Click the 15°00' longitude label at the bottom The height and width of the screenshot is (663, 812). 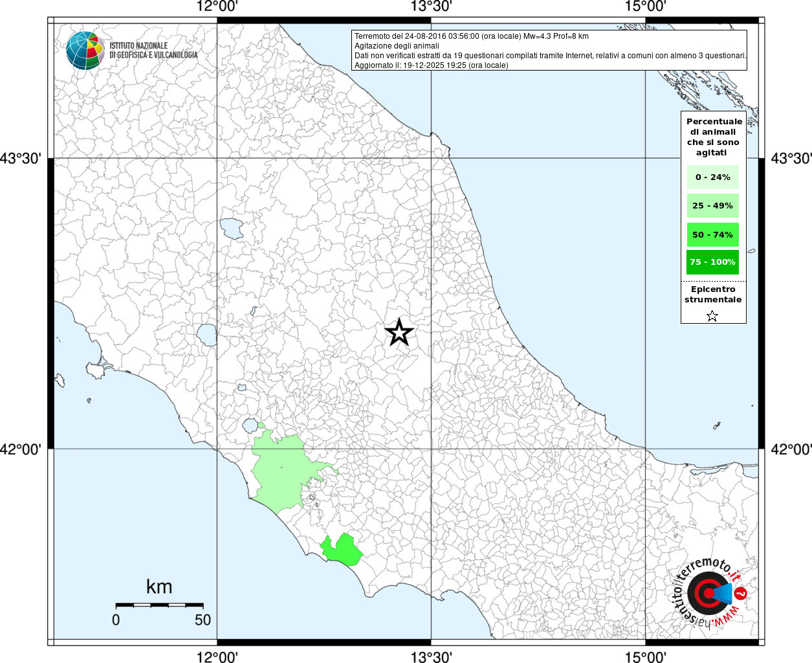coord(645,657)
